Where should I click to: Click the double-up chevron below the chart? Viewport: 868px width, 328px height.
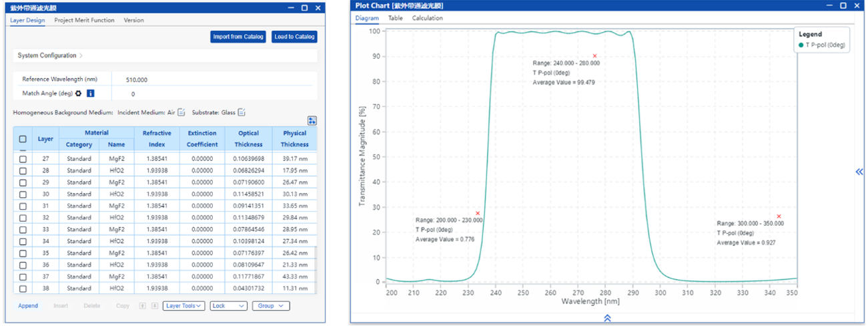tap(607, 318)
